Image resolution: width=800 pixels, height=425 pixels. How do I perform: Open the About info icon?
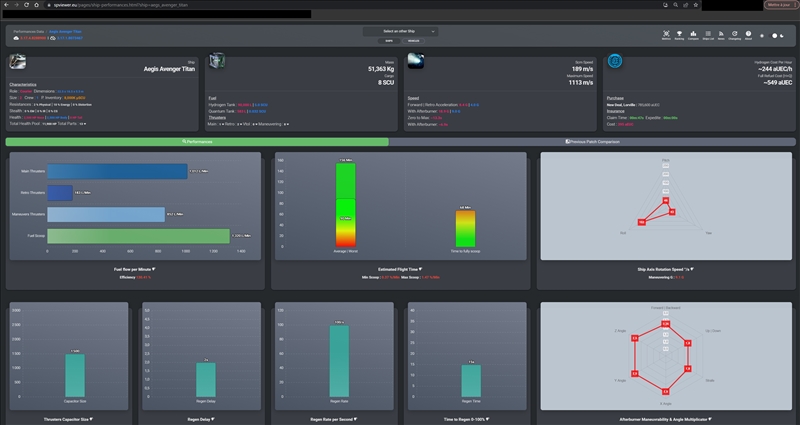point(748,34)
